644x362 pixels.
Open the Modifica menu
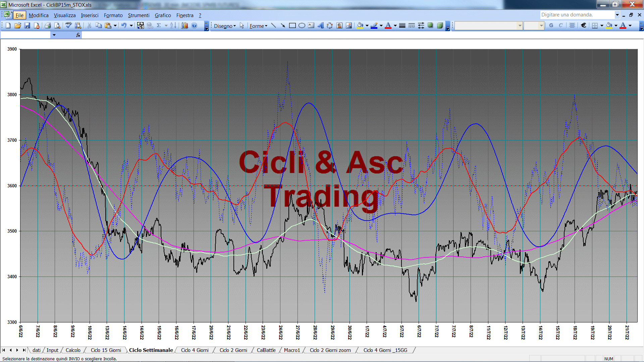[x=39, y=15]
